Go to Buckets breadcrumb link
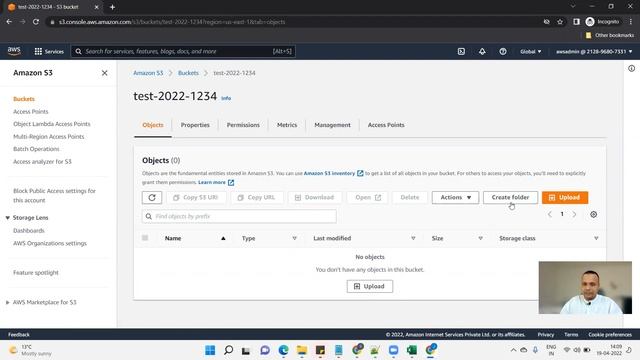The height and width of the screenshot is (360, 640). point(188,73)
